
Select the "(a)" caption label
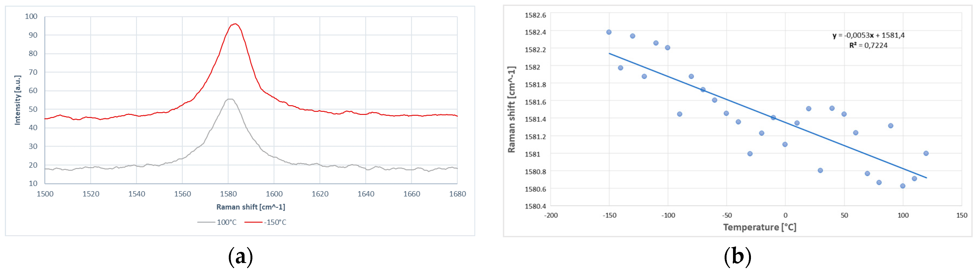240,257
